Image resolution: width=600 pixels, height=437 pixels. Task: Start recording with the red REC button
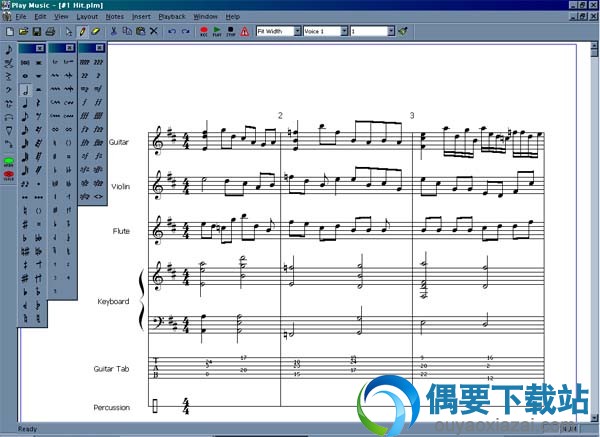point(204,31)
